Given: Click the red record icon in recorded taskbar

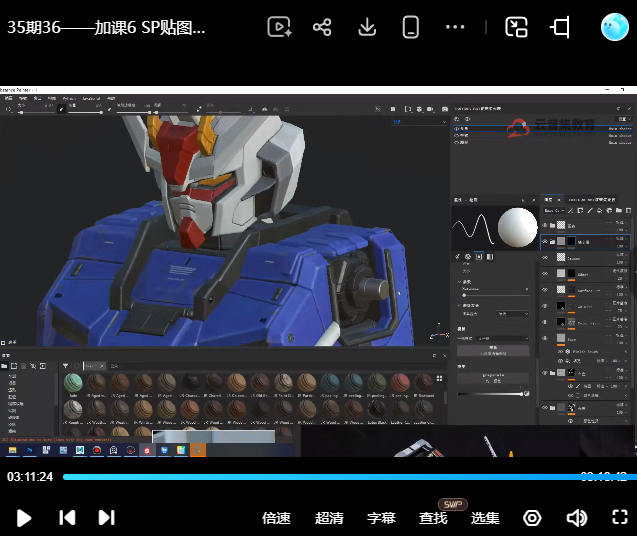Looking at the screenshot, I should point(97,450).
